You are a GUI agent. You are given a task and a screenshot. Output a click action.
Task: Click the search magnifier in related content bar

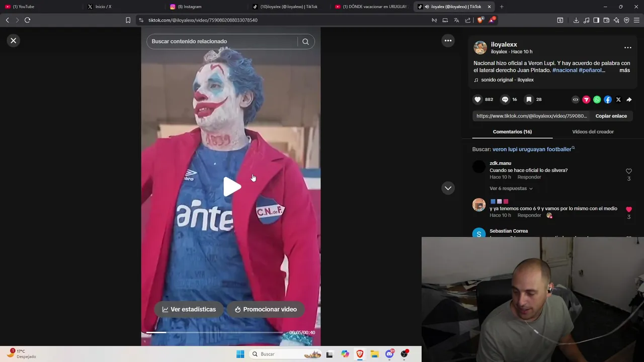pos(305,42)
